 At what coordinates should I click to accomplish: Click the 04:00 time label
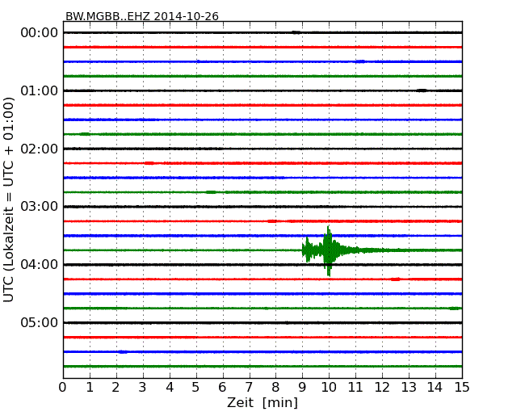(x=40, y=265)
